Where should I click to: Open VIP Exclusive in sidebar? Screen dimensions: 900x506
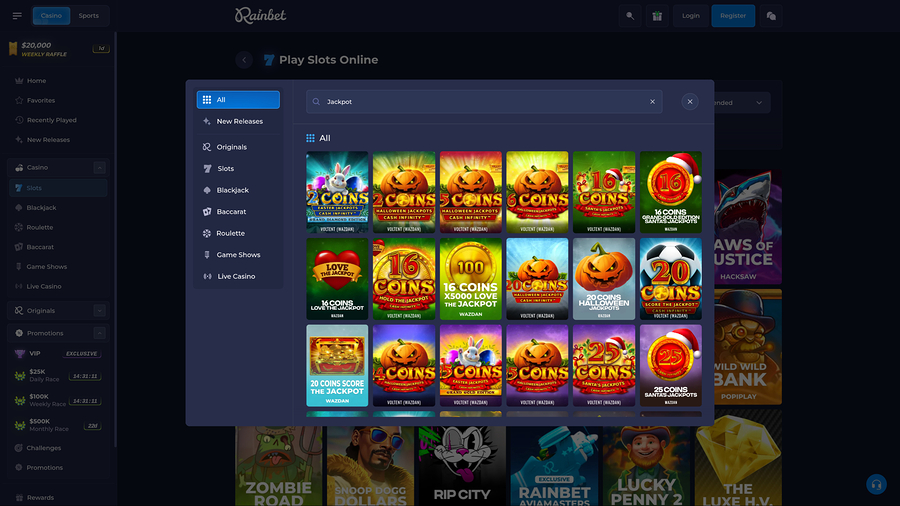tap(57, 353)
